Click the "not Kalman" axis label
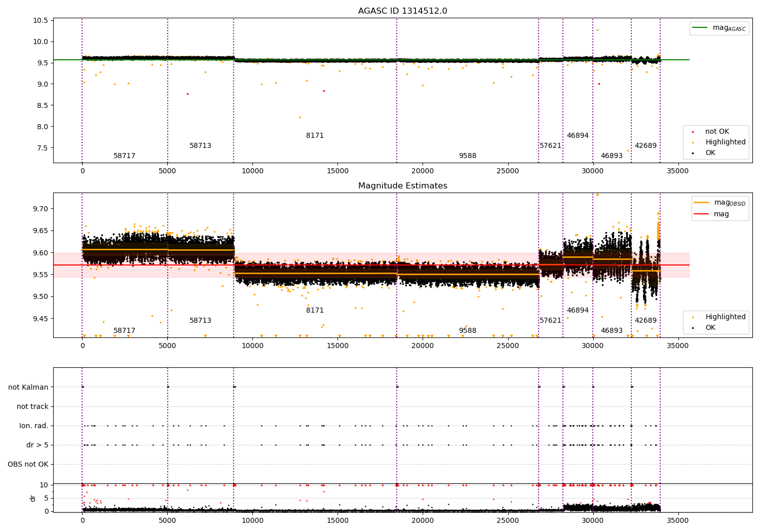The image size is (760, 532). pyautogui.click(x=28, y=387)
